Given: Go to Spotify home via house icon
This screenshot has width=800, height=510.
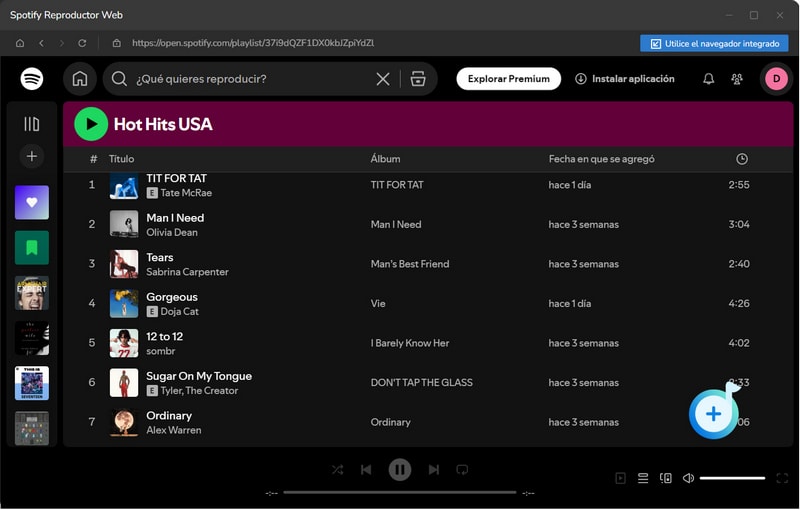Looking at the screenshot, I should [x=80, y=79].
